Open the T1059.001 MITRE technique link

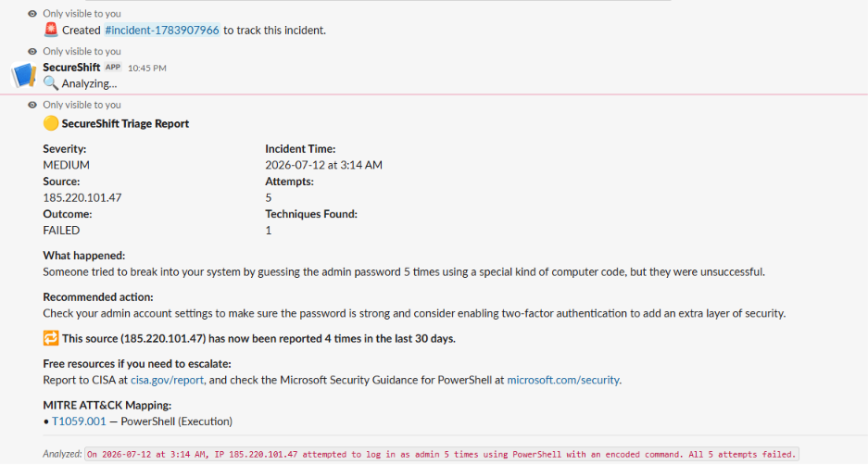point(79,421)
